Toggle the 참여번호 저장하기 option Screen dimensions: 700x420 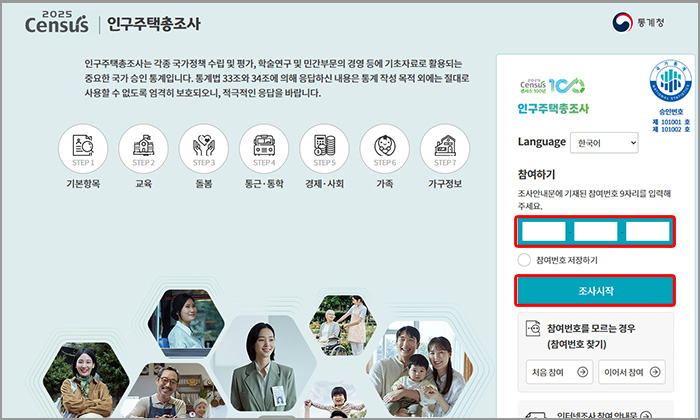524,260
